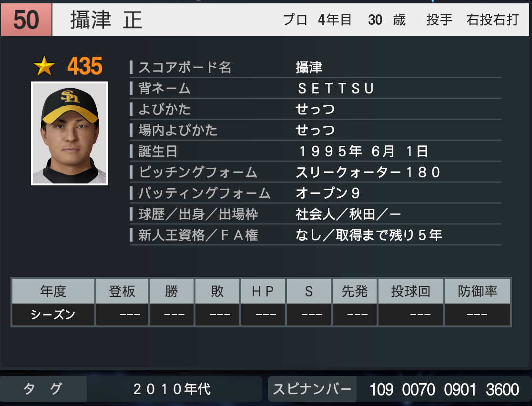Select the 背ネーム SETTSU row
The width and height of the screenshot is (532, 406).
315,88
